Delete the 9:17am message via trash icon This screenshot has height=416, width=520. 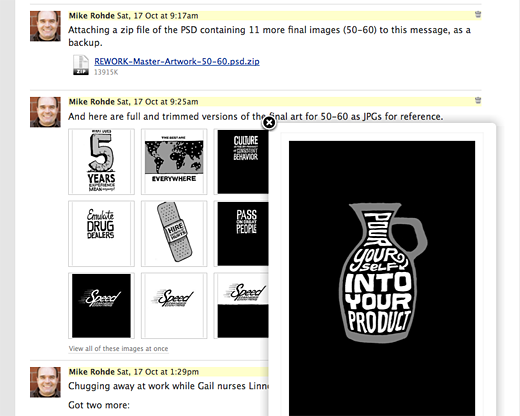pos(478,14)
